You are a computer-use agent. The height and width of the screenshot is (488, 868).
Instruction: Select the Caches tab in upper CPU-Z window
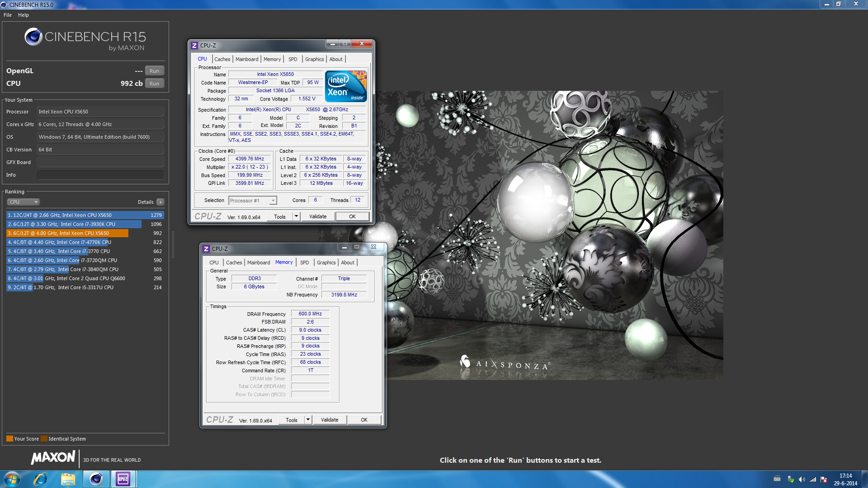click(222, 59)
